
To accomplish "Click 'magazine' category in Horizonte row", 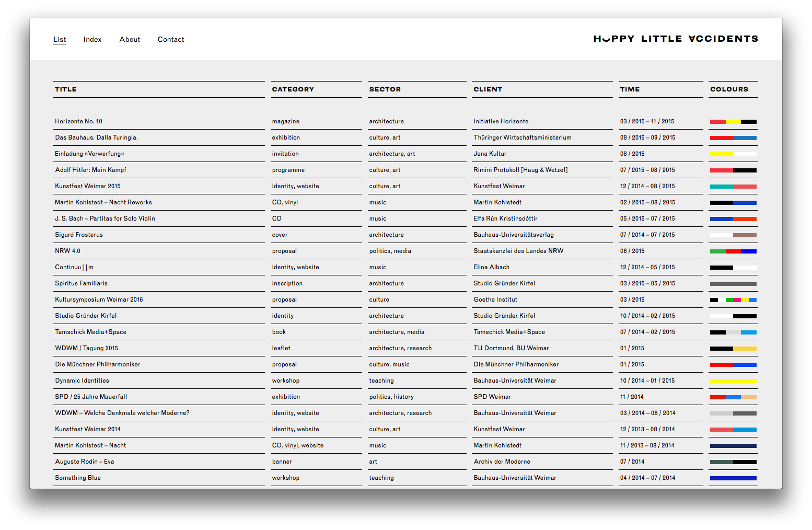I will 286,121.
